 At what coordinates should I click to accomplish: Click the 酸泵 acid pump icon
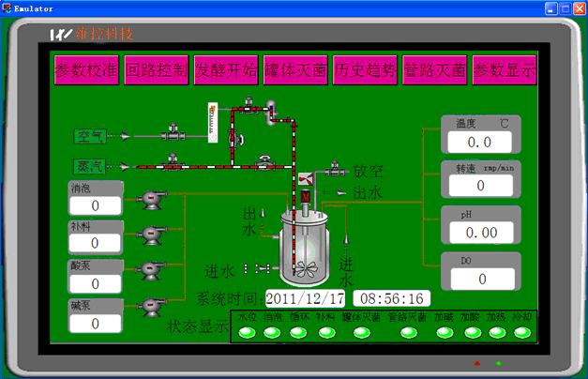coord(151,270)
